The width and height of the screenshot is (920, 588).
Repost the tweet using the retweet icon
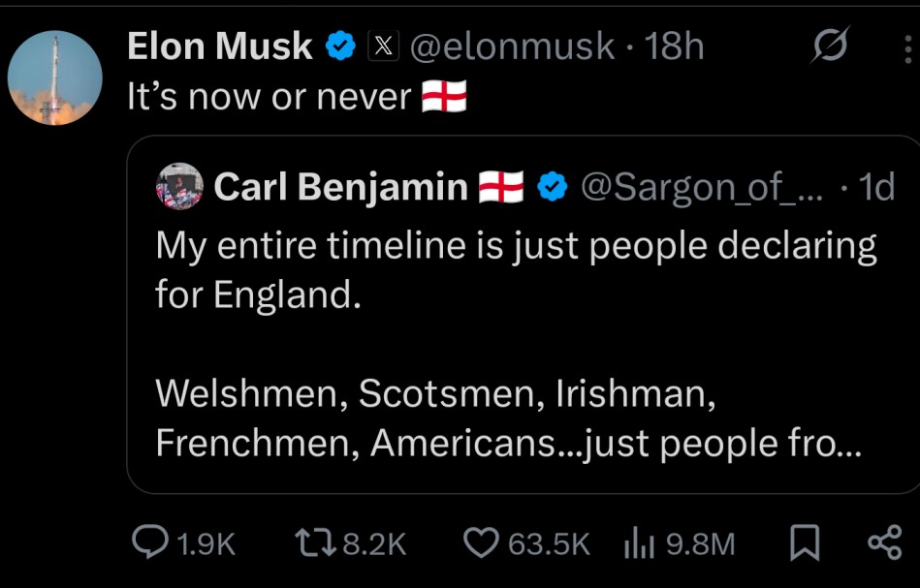(x=313, y=543)
